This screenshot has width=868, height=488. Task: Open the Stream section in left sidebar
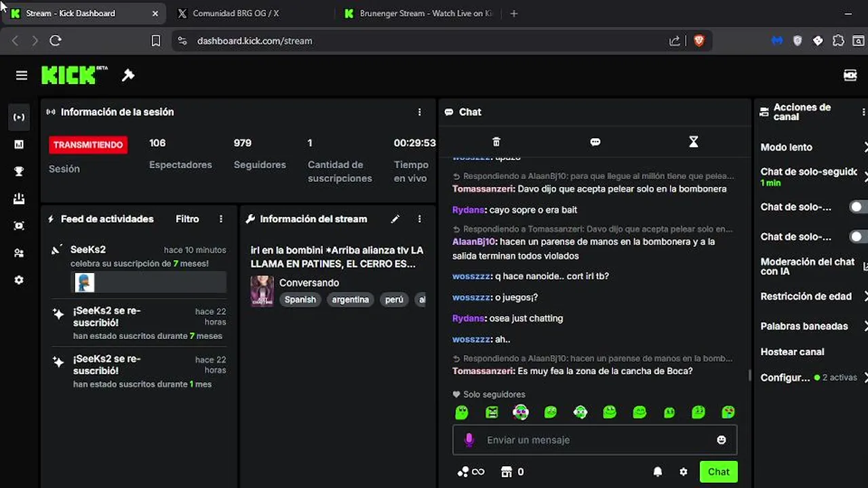pos(19,117)
